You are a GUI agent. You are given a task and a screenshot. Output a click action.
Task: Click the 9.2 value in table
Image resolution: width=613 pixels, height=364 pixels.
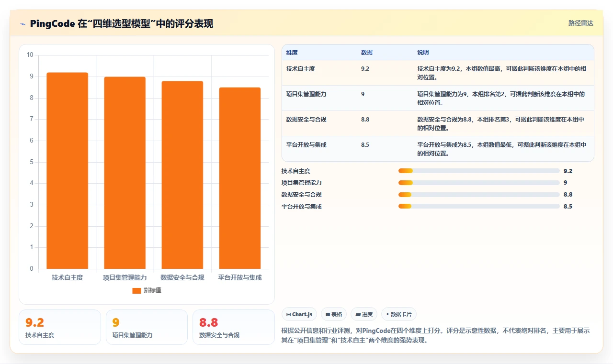(365, 68)
